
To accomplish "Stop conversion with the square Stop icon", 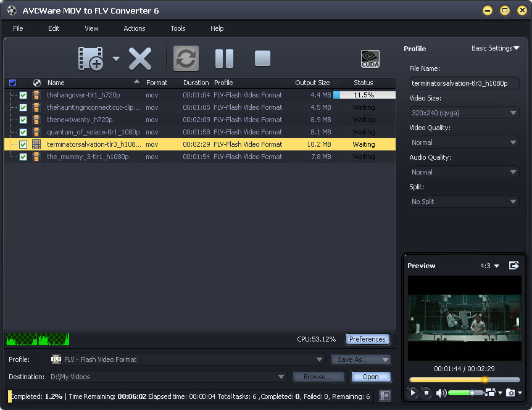I will tap(263, 59).
